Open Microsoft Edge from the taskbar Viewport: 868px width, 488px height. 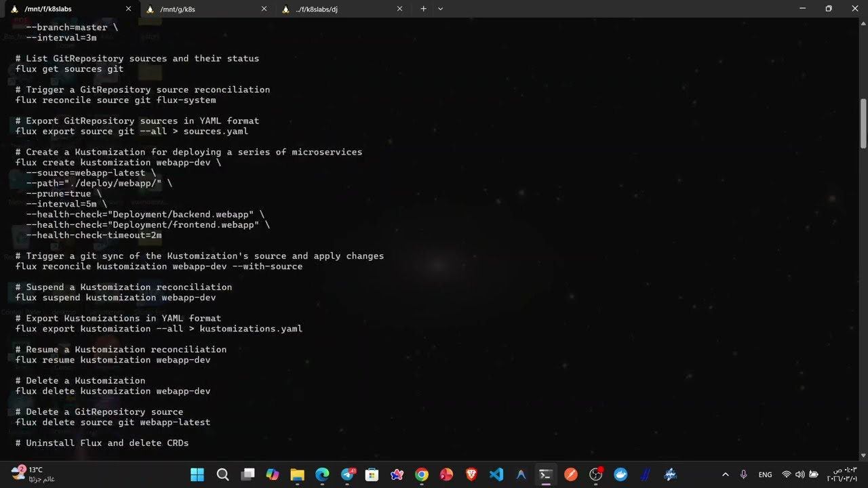pos(322,474)
